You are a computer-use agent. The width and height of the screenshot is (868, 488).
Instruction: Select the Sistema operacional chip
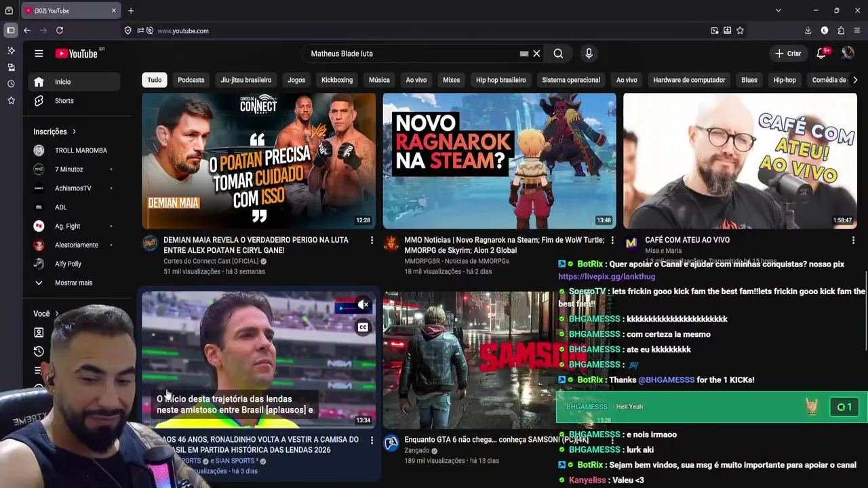[x=571, y=80]
